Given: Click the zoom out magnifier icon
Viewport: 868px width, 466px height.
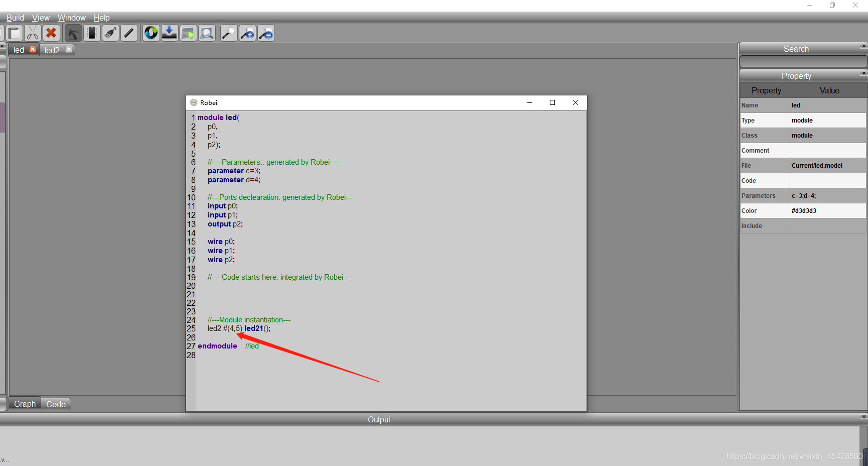Looking at the screenshot, I should 266,33.
